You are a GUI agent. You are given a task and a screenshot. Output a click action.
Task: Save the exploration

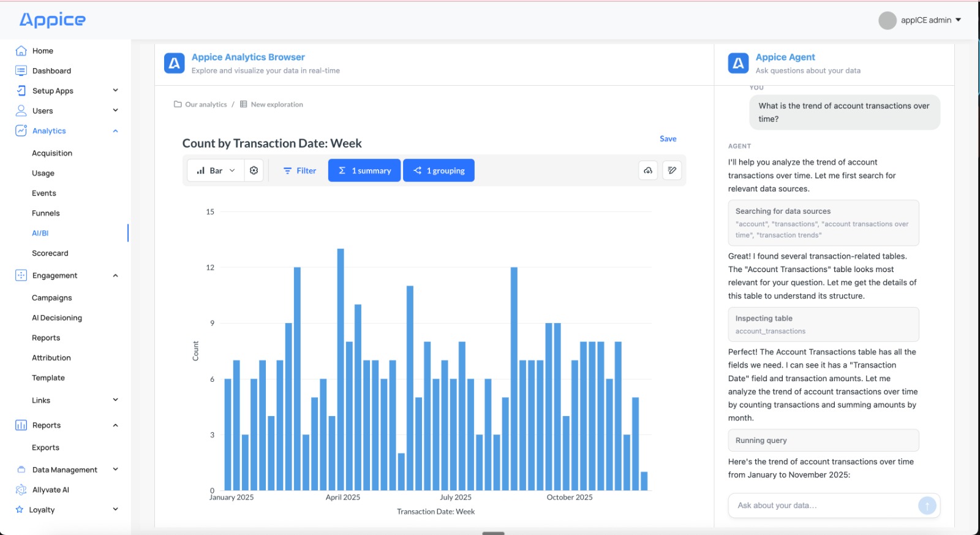[668, 139]
